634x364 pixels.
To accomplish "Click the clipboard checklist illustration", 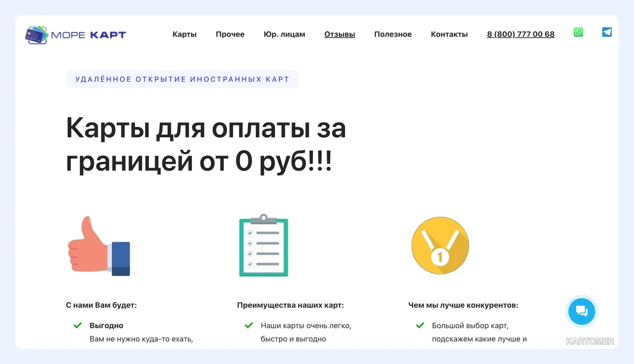I will pyautogui.click(x=263, y=245).
